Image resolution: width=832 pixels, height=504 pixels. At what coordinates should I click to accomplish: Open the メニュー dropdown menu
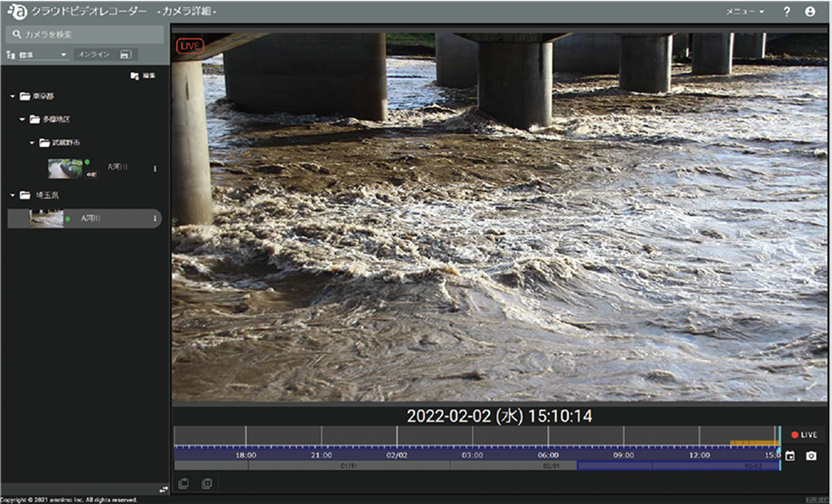tap(744, 11)
